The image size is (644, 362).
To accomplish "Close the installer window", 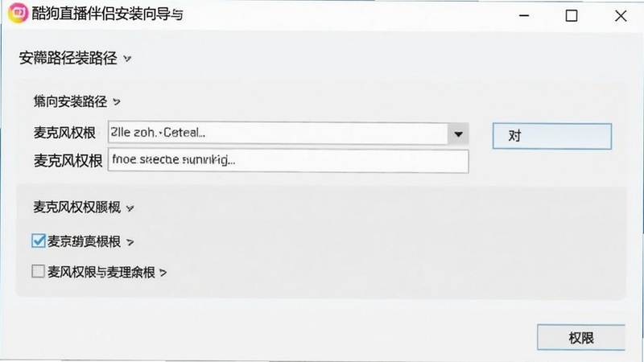I will click(621, 15).
